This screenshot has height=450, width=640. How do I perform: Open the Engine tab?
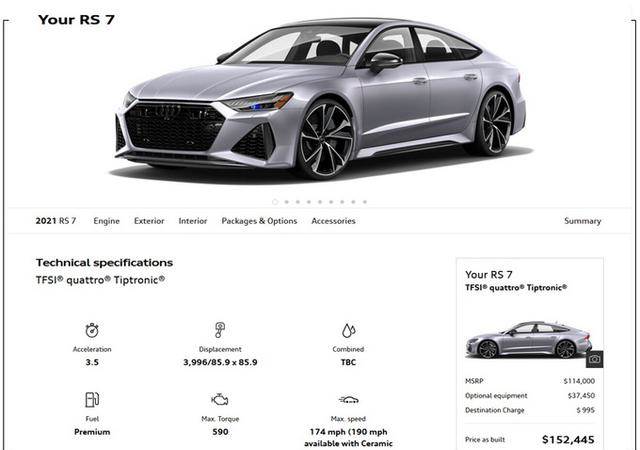click(107, 221)
